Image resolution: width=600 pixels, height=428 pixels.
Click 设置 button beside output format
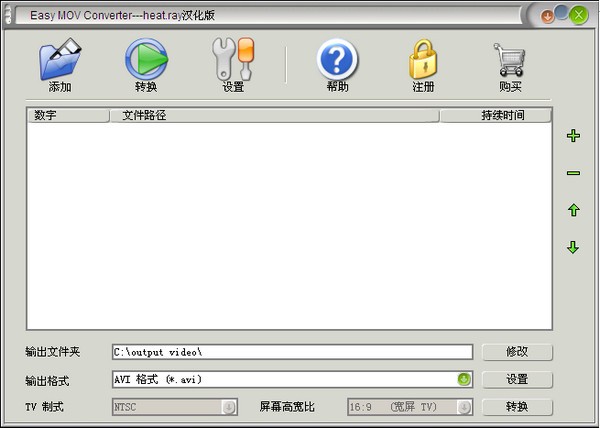[517, 379]
